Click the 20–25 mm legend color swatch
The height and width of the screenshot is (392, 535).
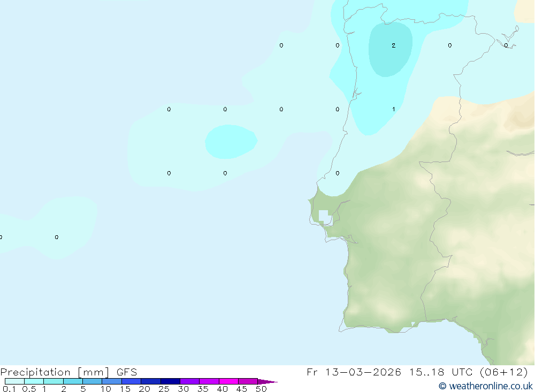pyautogui.click(x=151, y=381)
